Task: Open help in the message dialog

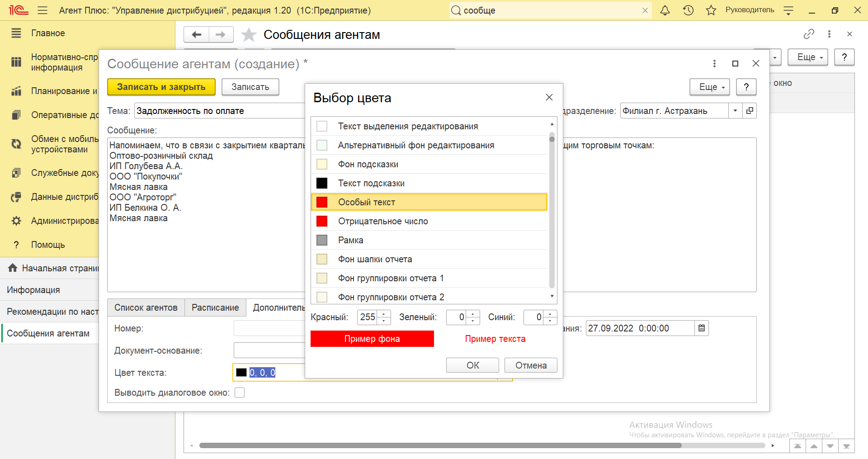Action: click(746, 87)
